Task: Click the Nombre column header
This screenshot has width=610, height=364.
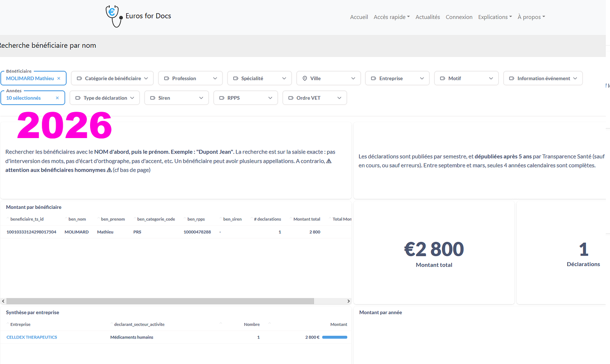Action: click(252, 325)
